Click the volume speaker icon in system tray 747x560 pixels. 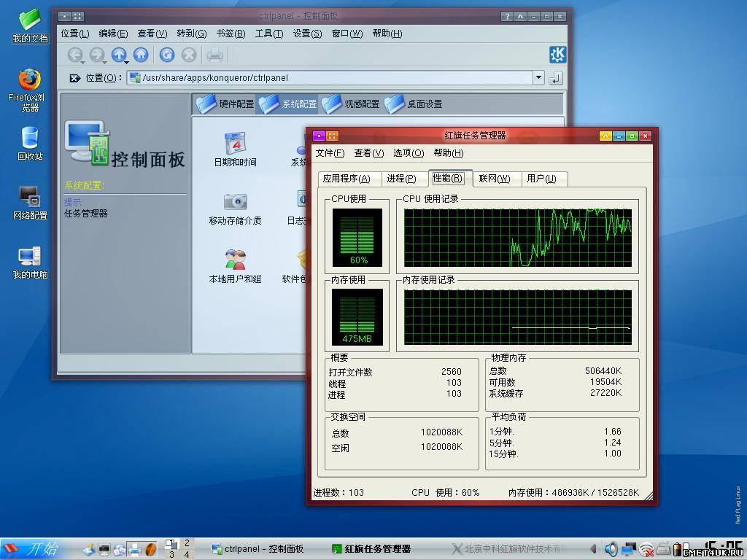[611, 548]
